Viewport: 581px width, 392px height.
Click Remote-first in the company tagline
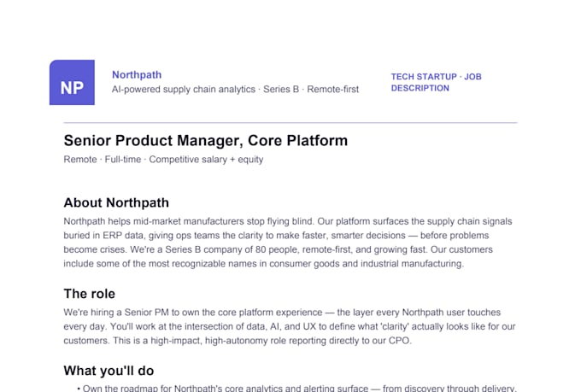click(332, 90)
